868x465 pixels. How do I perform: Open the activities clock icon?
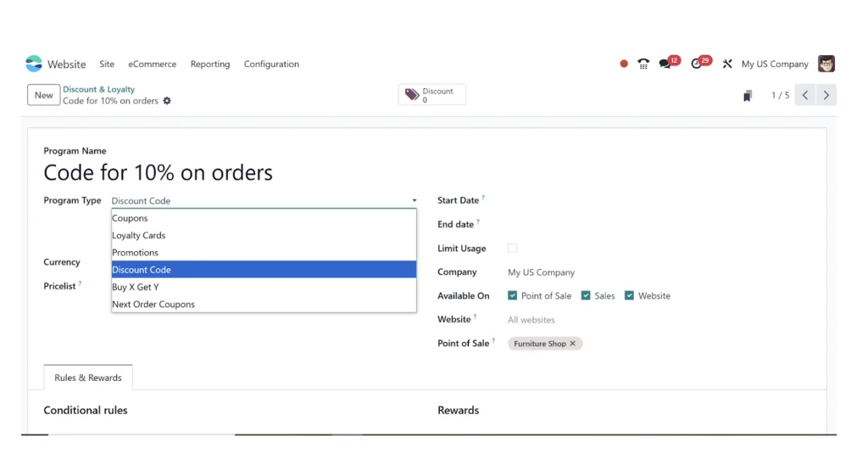click(x=697, y=64)
